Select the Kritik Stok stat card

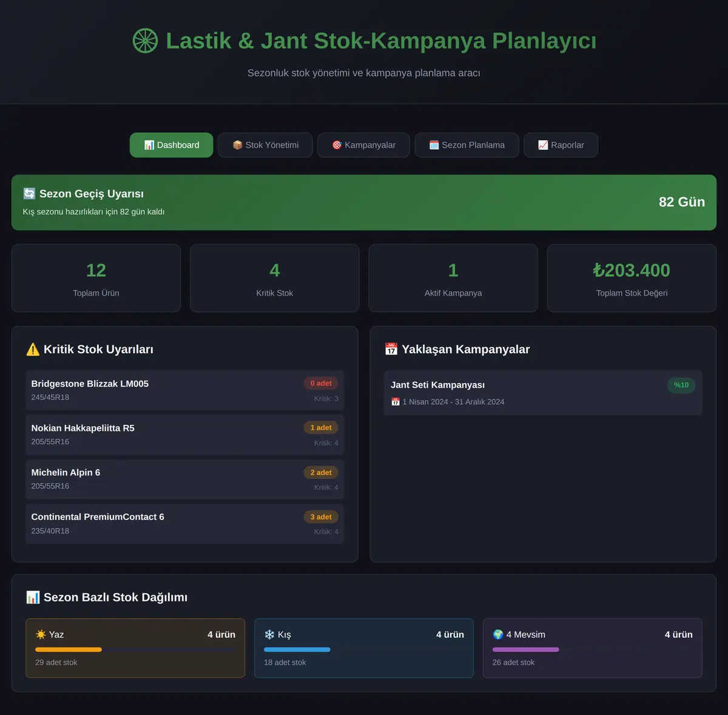274,278
